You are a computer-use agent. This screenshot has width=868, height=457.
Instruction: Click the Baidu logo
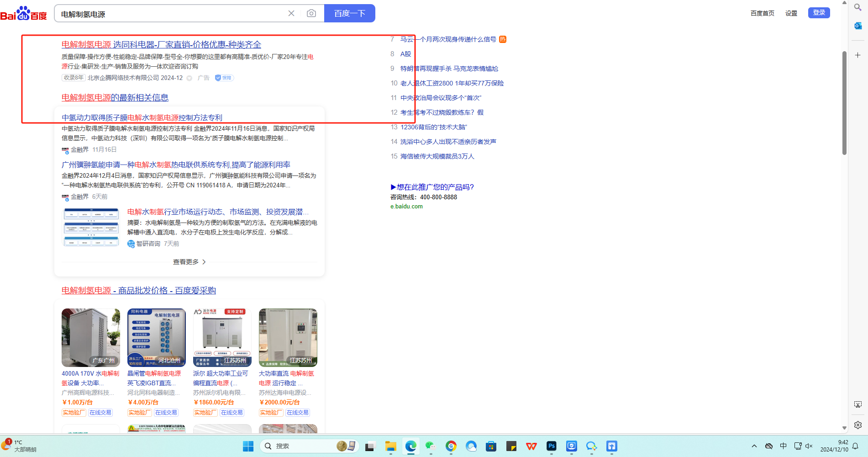coord(24,14)
